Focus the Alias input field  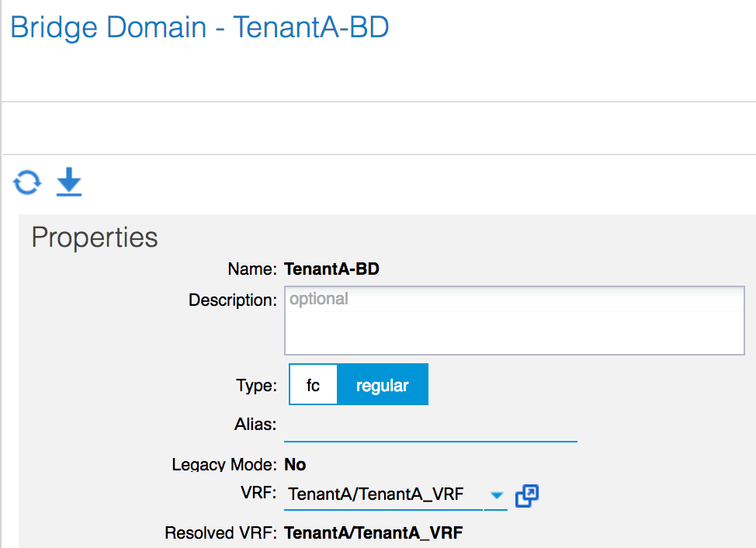tap(431, 426)
